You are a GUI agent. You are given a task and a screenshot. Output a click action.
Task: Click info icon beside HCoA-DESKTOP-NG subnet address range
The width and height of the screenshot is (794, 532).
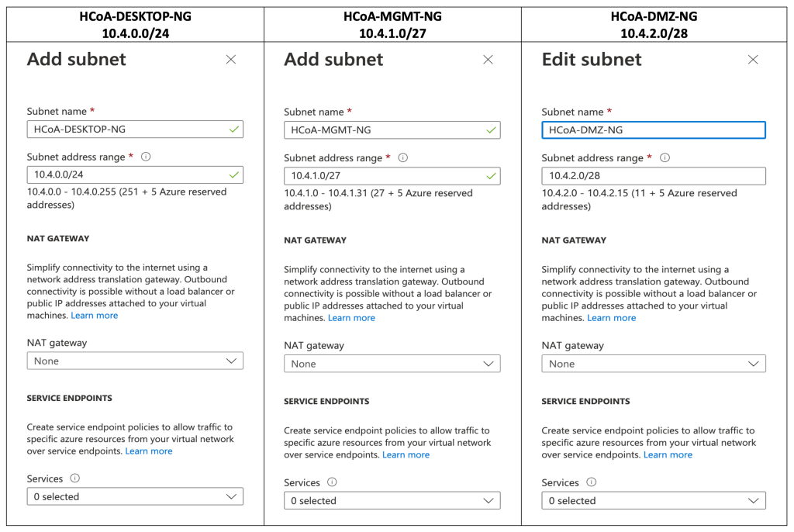click(x=146, y=157)
